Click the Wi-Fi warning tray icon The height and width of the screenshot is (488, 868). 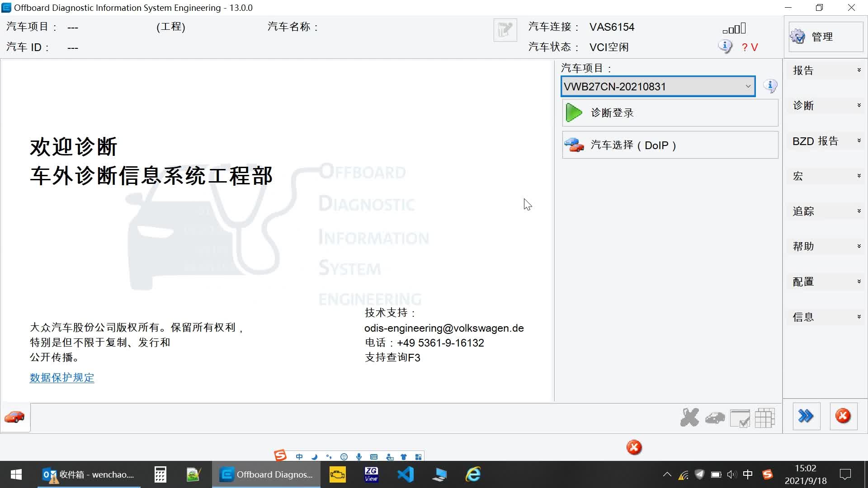683,474
